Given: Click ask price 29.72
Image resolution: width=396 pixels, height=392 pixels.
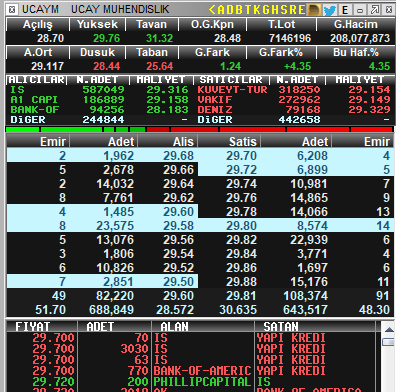Looking at the screenshot, I should tap(241, 170).
